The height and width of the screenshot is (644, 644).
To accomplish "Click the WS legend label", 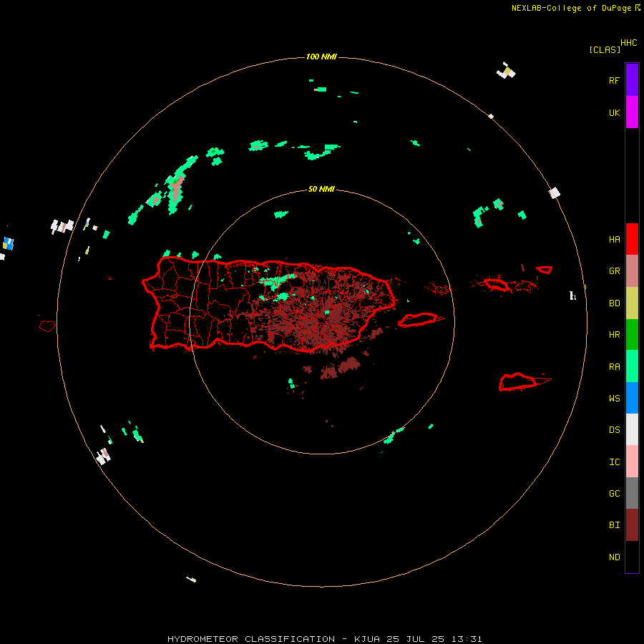I will [x=614, y=399].
